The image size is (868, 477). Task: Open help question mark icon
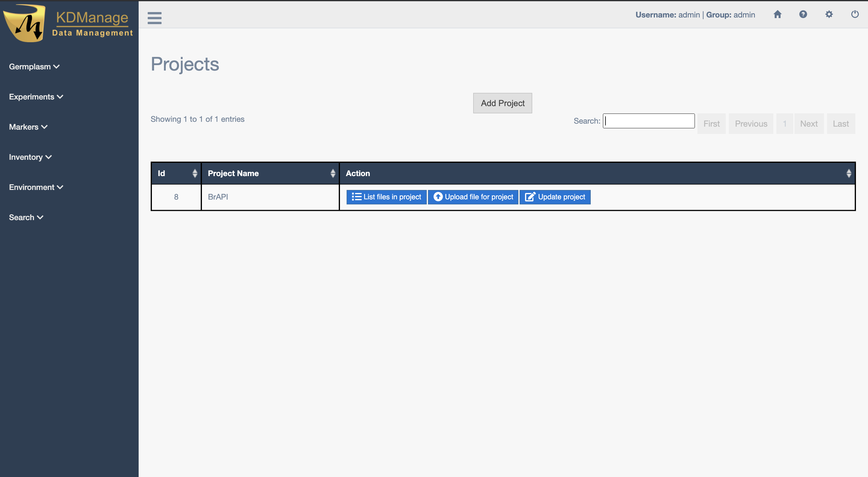[803, 14]
